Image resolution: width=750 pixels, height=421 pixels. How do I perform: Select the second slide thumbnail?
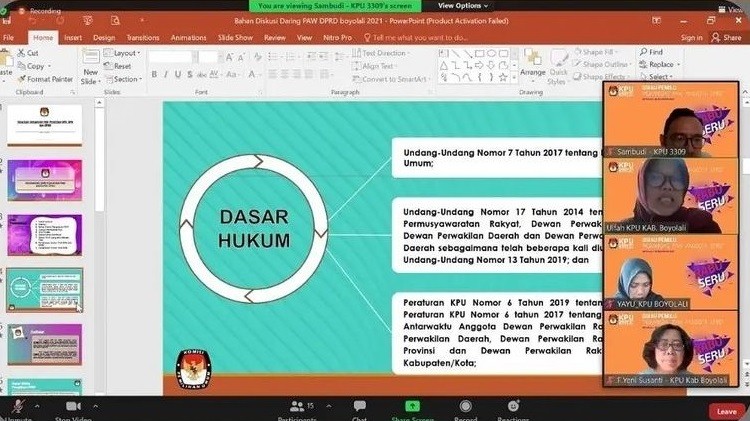point(44,182)
